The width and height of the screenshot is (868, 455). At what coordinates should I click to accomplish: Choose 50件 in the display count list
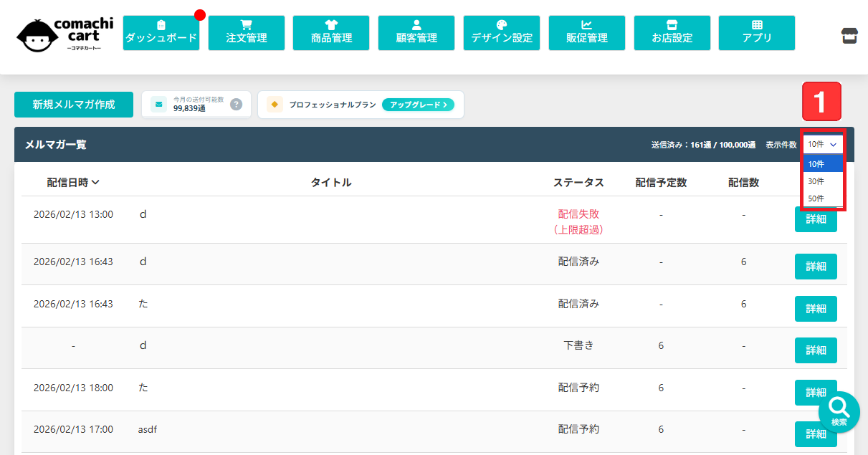click(x=816, y=198)
